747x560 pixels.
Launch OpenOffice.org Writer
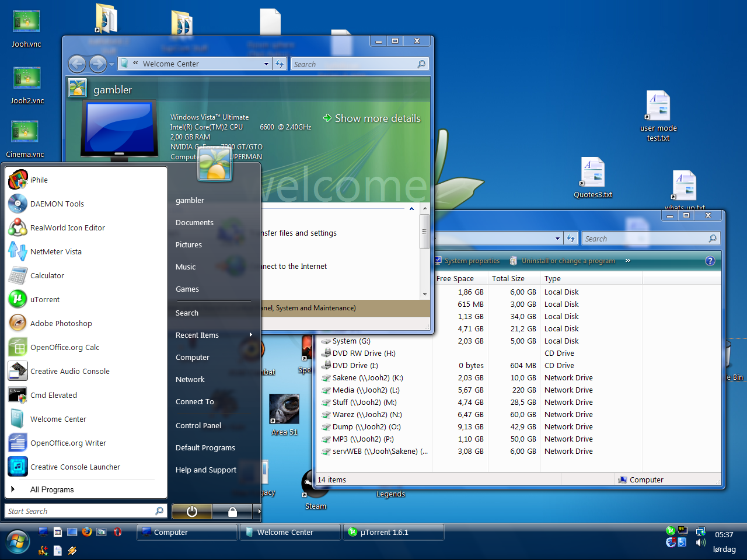tap(86, 443)
